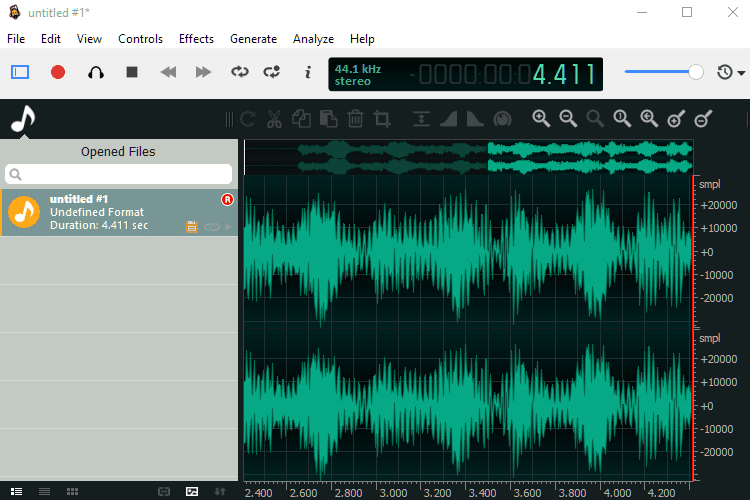Click the orange music note file thumbnail
The height and width of the screenshot is (500, 750).
[x=24, y=212]
